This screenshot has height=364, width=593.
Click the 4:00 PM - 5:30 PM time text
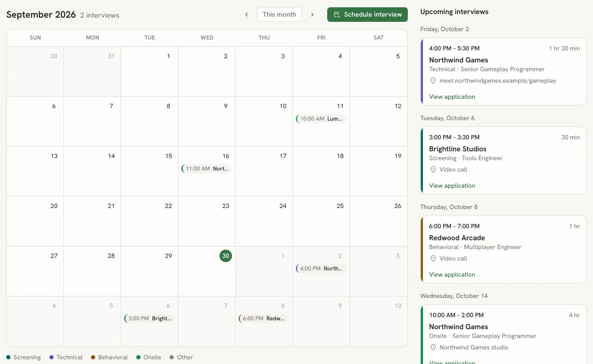click(x=454, y=49)
